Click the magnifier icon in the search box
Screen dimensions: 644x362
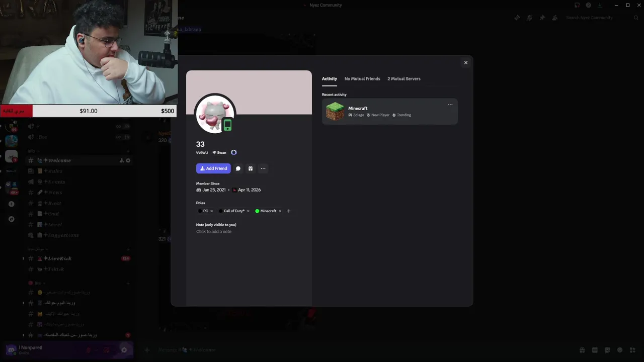636,18
